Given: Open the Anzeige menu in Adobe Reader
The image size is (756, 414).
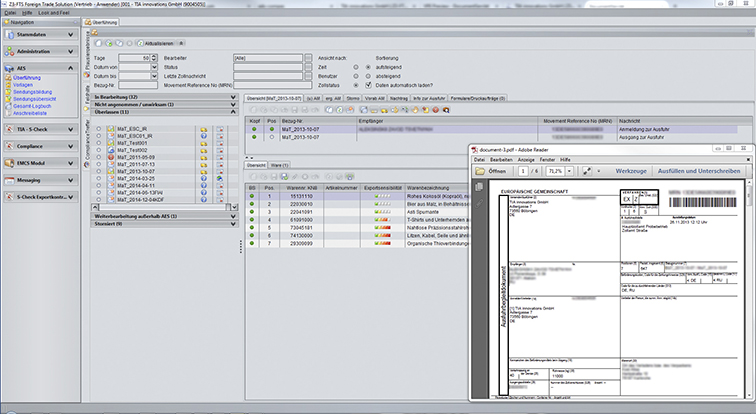Looking at the screenshot, I should pos(526,160).
